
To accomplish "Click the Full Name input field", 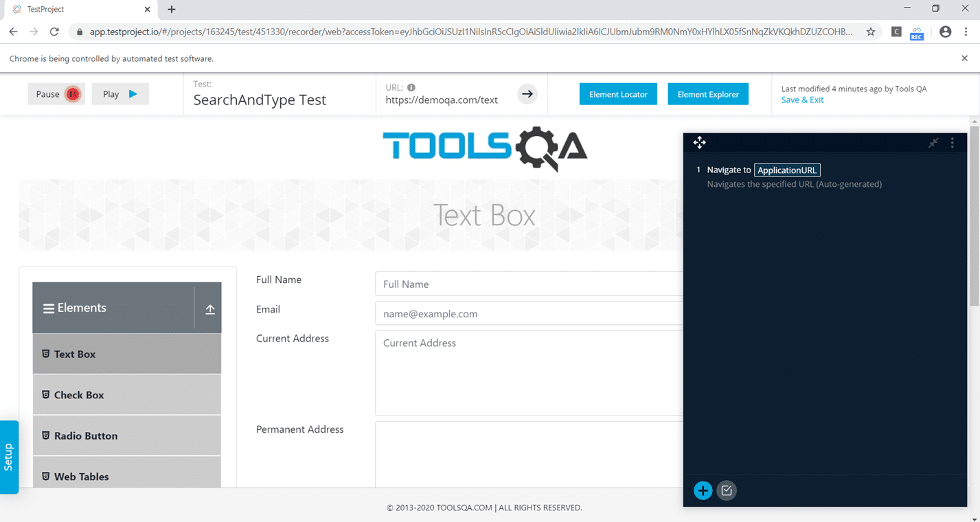I will pyautogui.click(x=529, y=284).
